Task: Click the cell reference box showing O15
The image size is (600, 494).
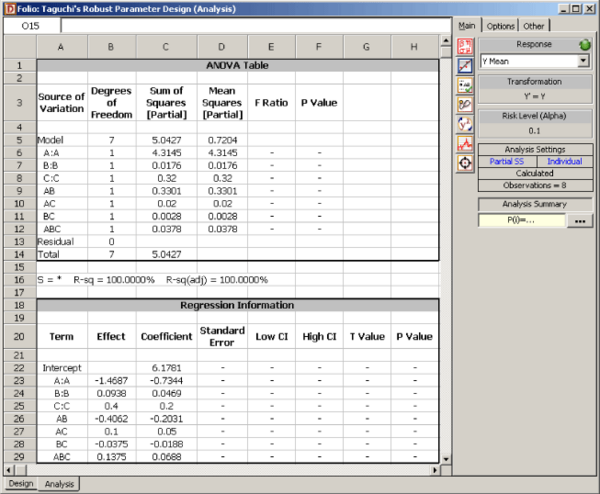Action: 31,26
